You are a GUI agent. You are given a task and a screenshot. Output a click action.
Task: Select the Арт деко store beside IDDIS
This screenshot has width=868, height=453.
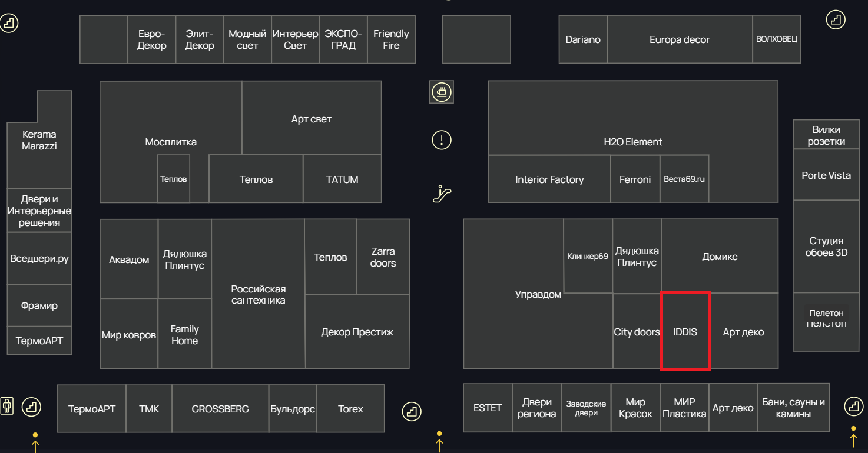point(744,332)
